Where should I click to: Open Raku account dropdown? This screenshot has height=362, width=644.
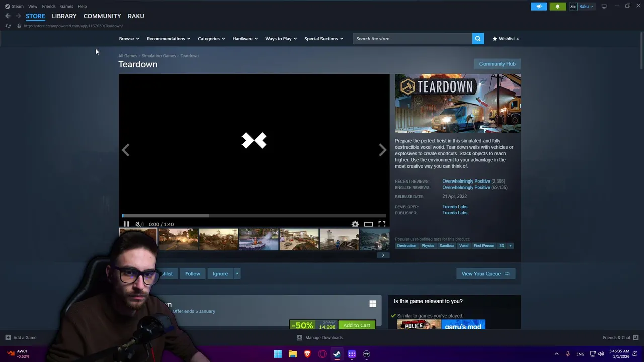tap(586, 6)
